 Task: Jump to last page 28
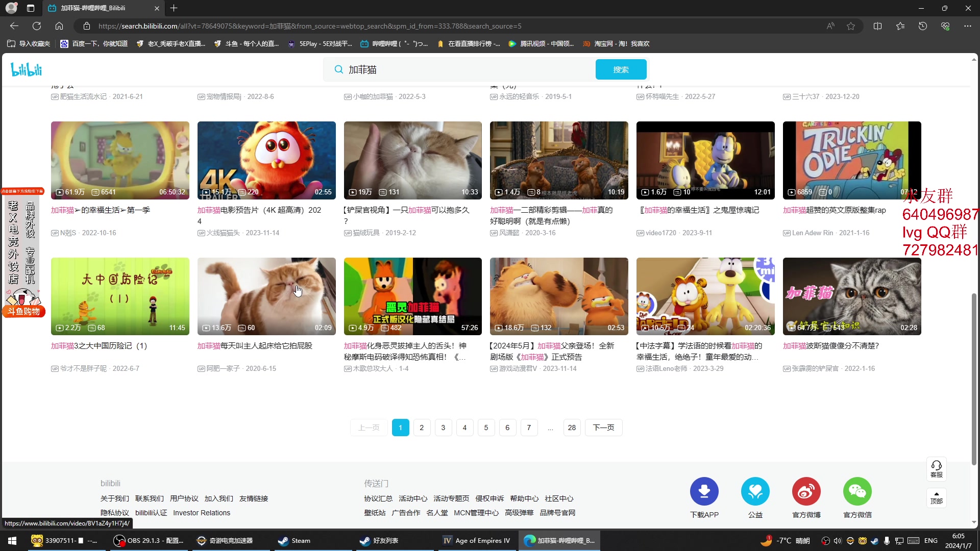tap(572, 428)
